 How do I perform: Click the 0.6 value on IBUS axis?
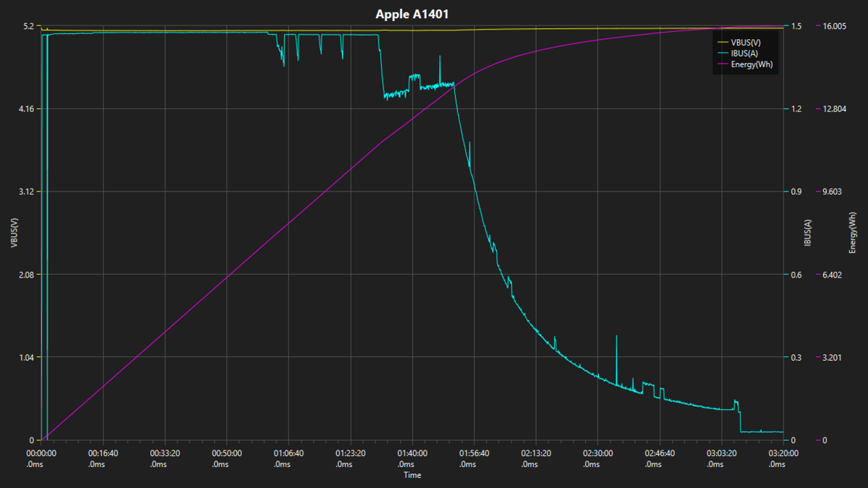tap(796, 275)
